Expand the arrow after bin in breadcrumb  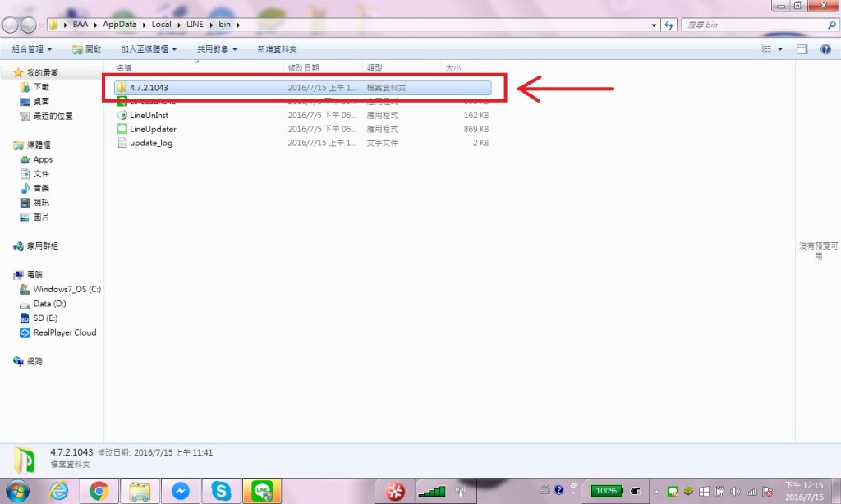(238, 25)
